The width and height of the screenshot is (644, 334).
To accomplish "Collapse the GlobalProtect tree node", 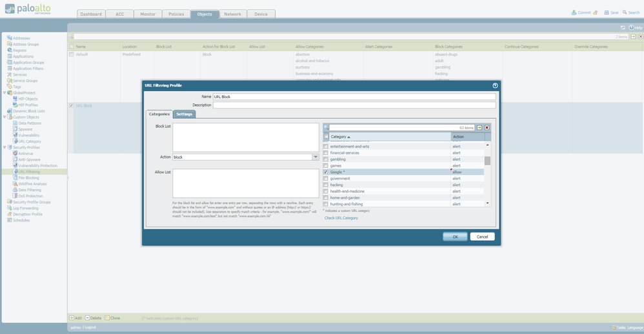I will point(5,92).
